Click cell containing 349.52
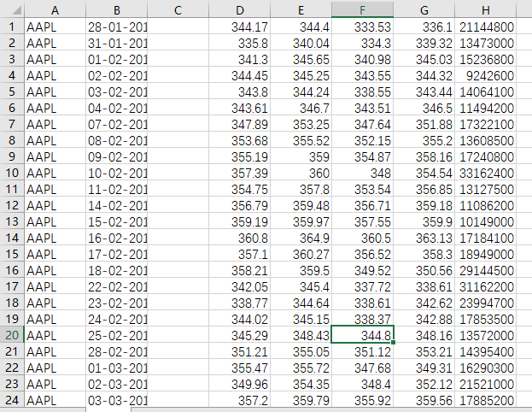532x412 pixels. 362,270
